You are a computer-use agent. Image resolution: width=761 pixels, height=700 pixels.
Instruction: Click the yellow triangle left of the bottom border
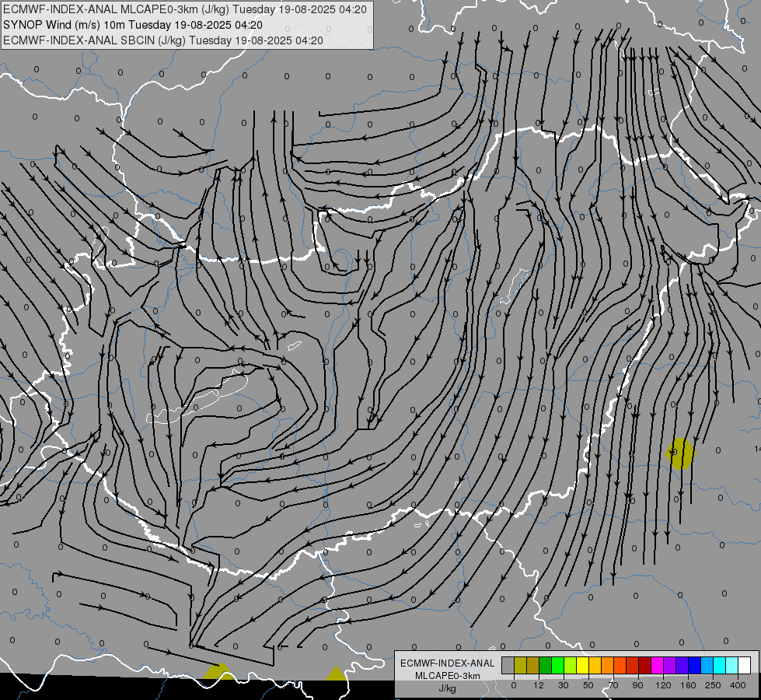tap(219, 671)
